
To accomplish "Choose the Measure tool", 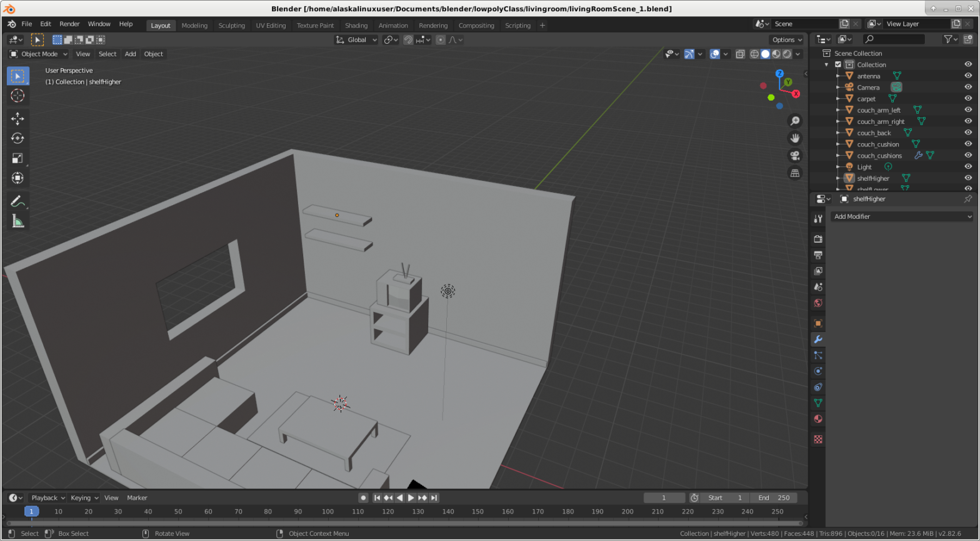I will (x=17, y=221).
